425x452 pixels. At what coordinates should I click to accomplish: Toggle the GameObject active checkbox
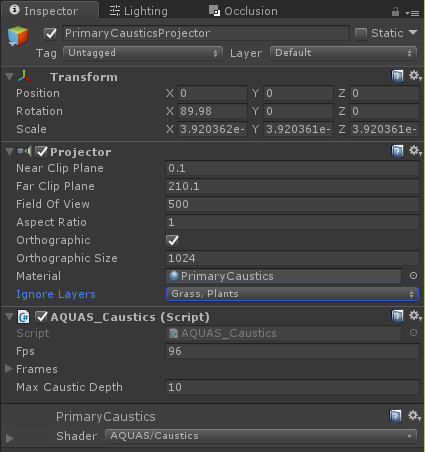click(x=50, y=34)
